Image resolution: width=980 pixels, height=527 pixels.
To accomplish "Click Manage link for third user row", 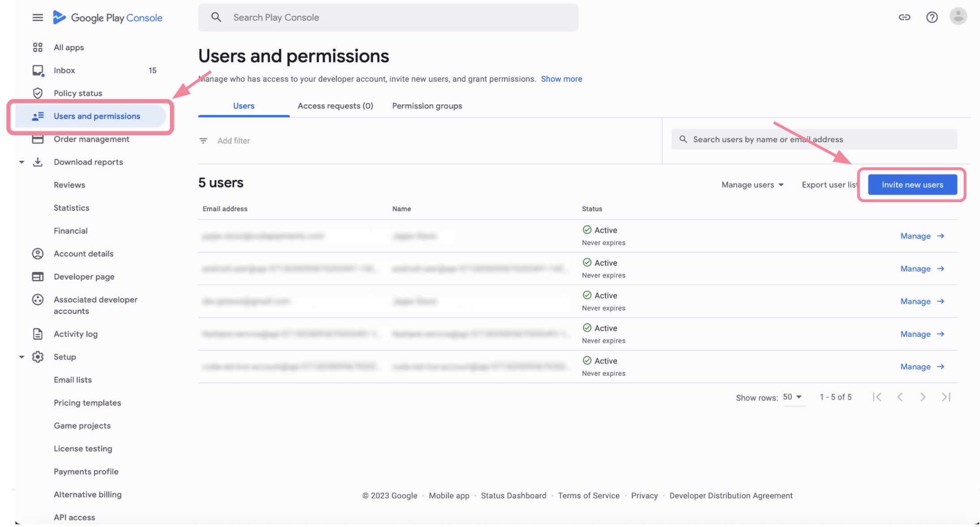I will coord(922,302).
